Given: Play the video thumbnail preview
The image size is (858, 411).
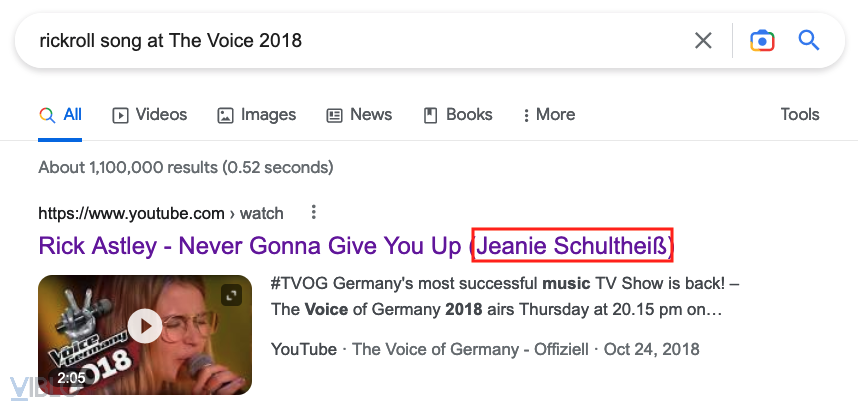Looking at the screenshot, I should [146, 325].
